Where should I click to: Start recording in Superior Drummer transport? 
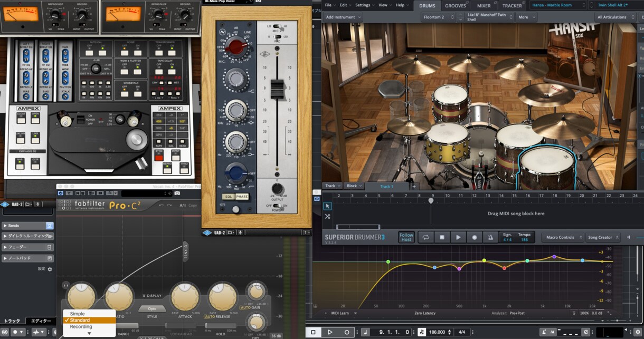[474, 237]
